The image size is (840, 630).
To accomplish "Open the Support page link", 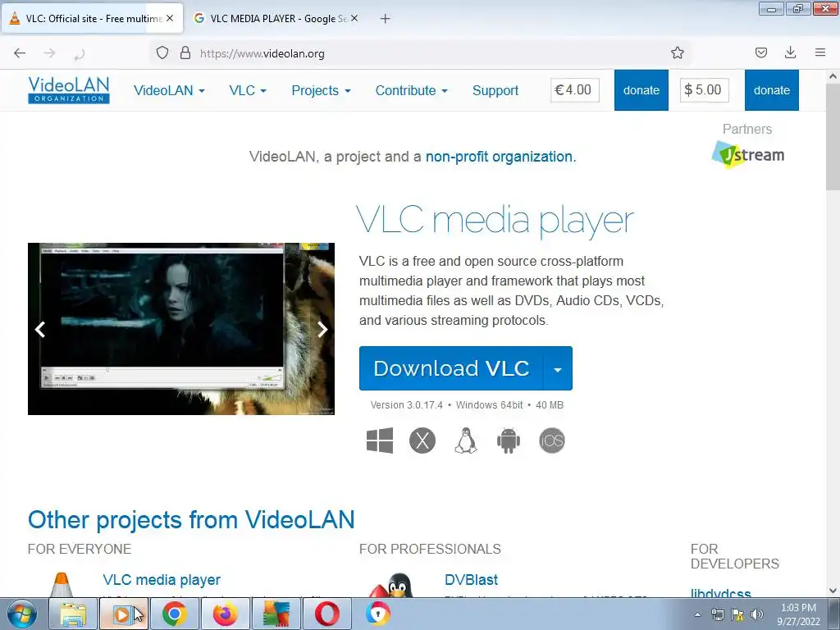I will click(x=495, y=90).
